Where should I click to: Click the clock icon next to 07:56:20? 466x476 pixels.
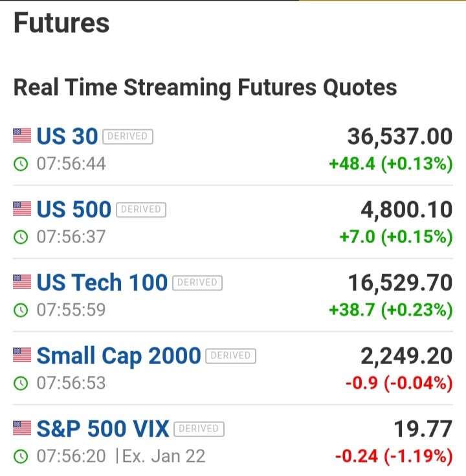[x=21, y=456]
